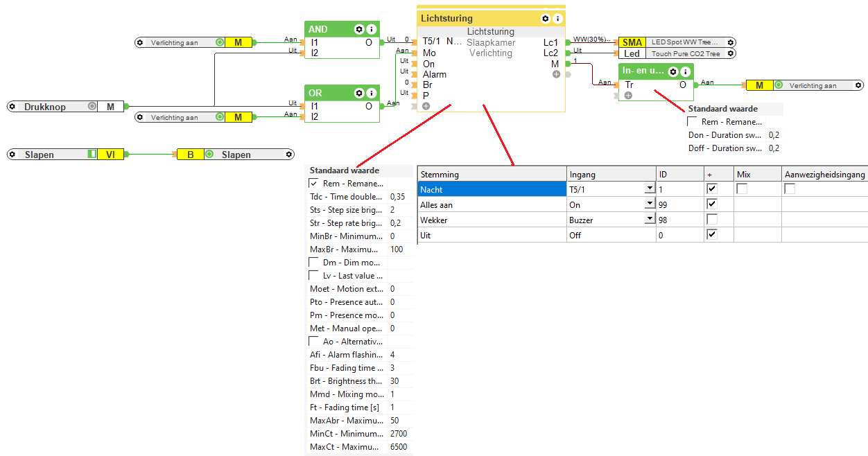Enable the Lv - Last value checkbox
Viewport: 868px width, 456px height.
(314, 276)
